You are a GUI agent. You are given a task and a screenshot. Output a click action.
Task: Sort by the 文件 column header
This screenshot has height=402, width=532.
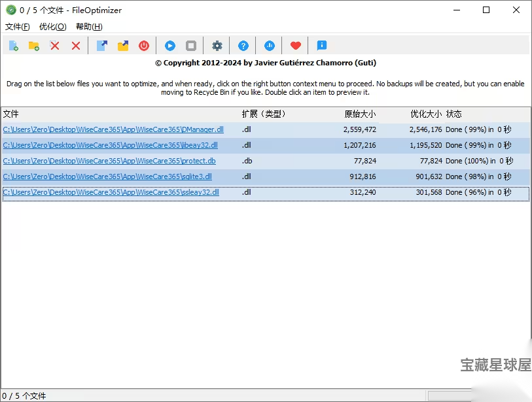(11, 114)
